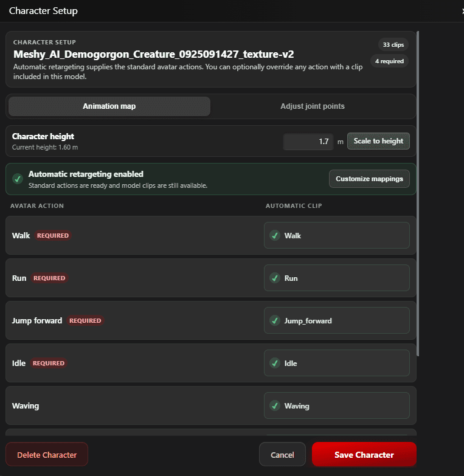Screen dimensions: 464x476
Task: Click the Walk automatic clip checkmark icon
Action: point(275,236)
